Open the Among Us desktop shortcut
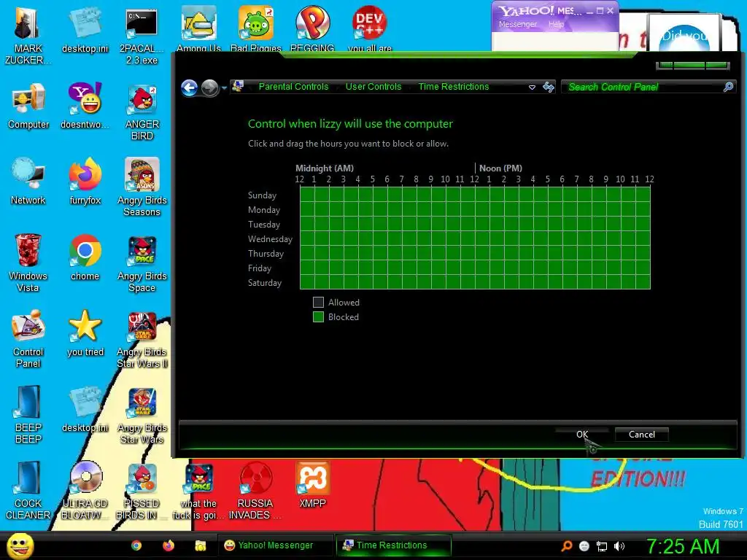747x560 pixels. tap(198, 28)
